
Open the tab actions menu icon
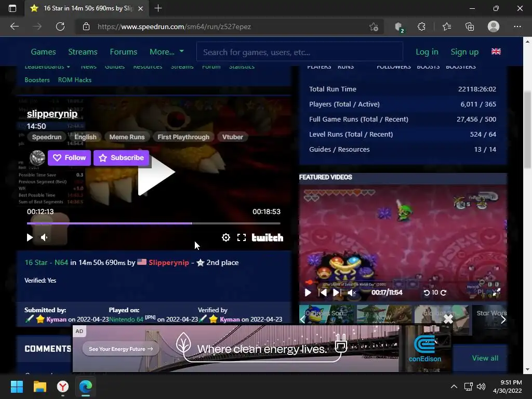point(12,8)
